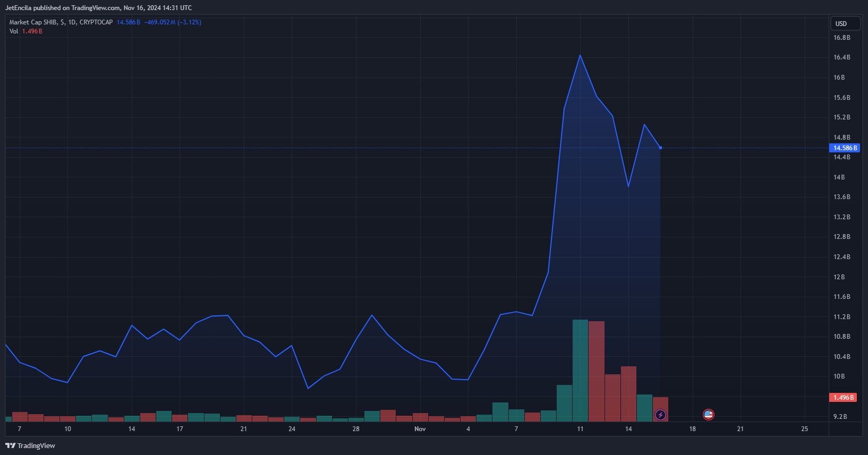This screenshot has width=868, height=455.
Task: Click the tallest red volume bar
Action: click(597, 371)
